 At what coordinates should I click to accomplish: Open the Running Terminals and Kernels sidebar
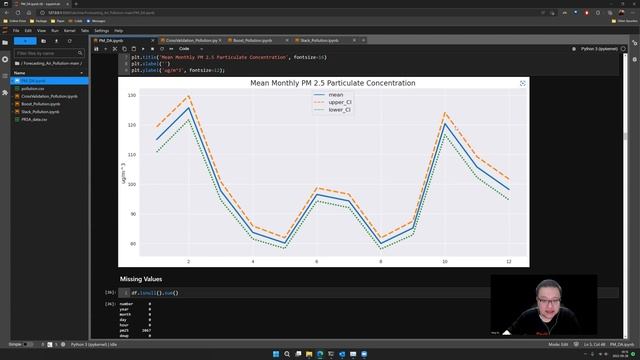click(5, 59)
